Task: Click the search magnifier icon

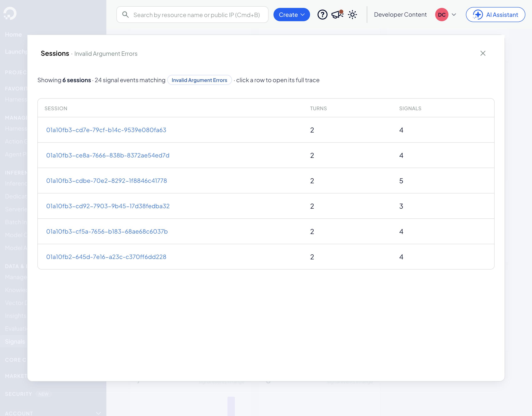Action: pyautogui.click(x=126, y=15)
